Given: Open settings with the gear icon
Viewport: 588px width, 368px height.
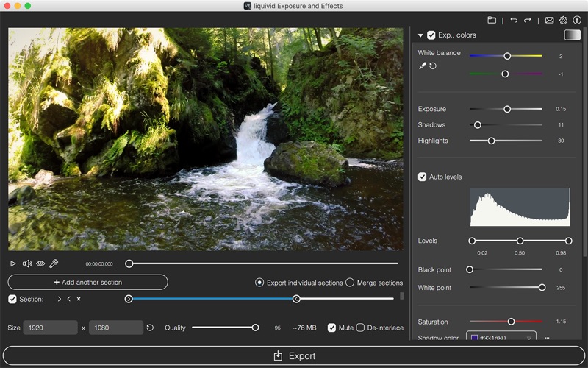Looking at the screenshot, I should (563, 20).
